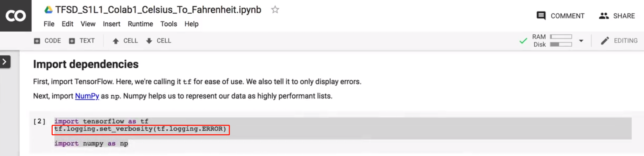Move cell down with arrow
644x156 pixels.
(x=159, y=41)
